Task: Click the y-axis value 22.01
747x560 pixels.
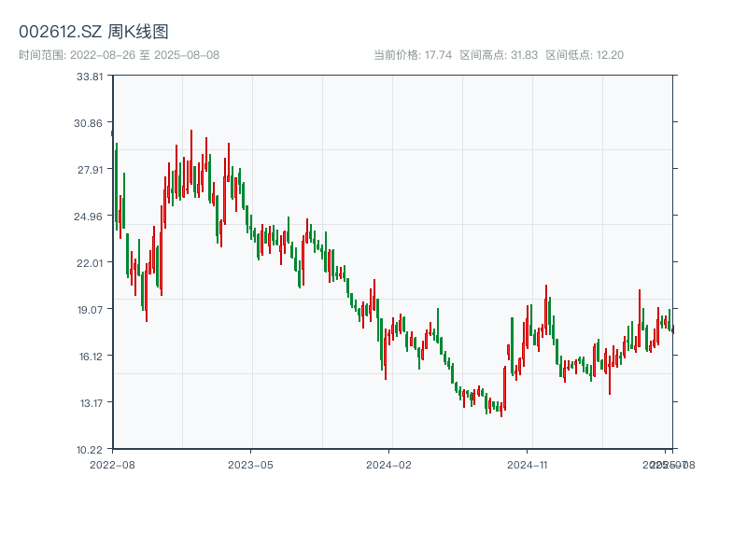Action: point(90,263)
